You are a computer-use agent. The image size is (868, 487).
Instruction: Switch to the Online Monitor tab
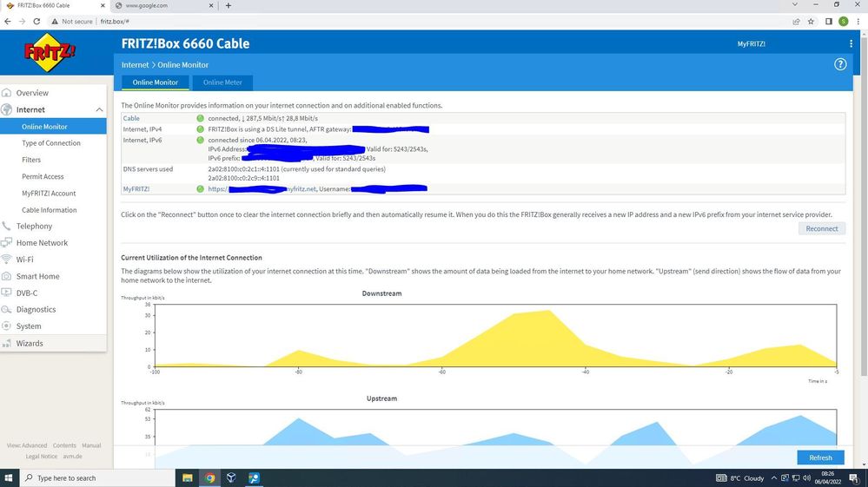tap(155, 82)
